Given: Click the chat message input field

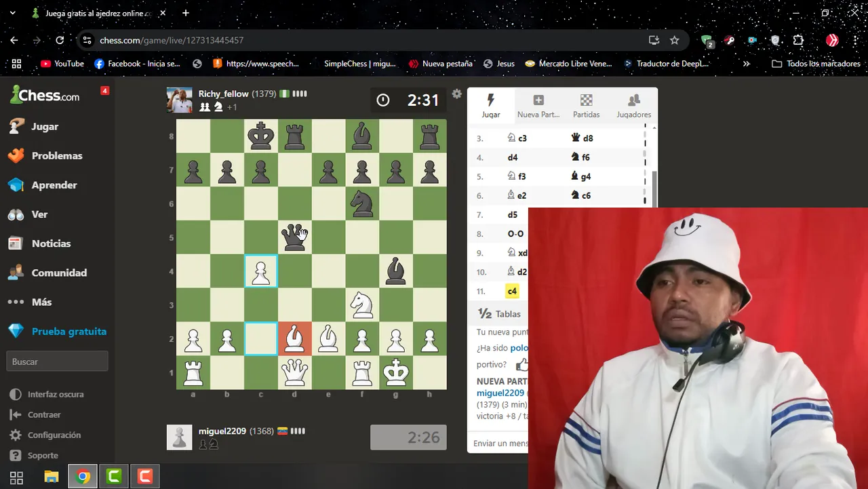Looking at the screenshot, I should (500, 444).
